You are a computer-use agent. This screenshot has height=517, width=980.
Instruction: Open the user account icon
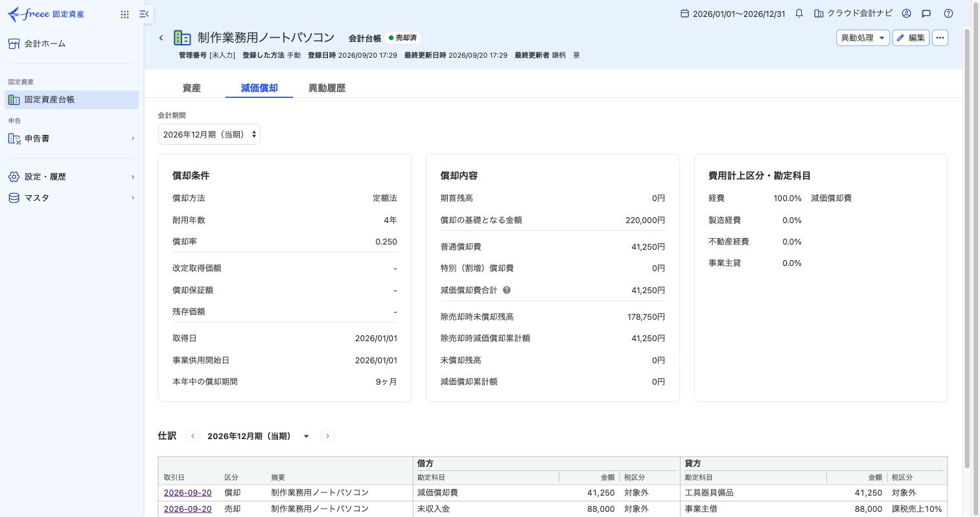point(907,14)
